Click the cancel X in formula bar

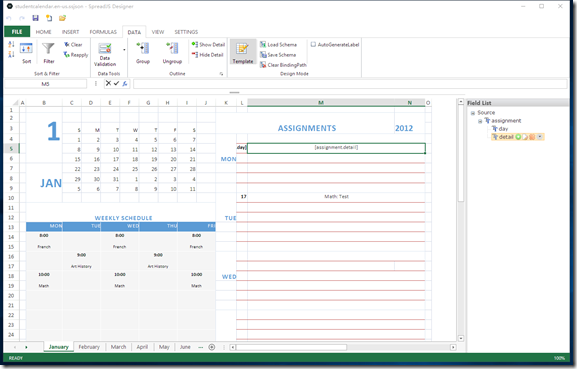coord(108,84)
